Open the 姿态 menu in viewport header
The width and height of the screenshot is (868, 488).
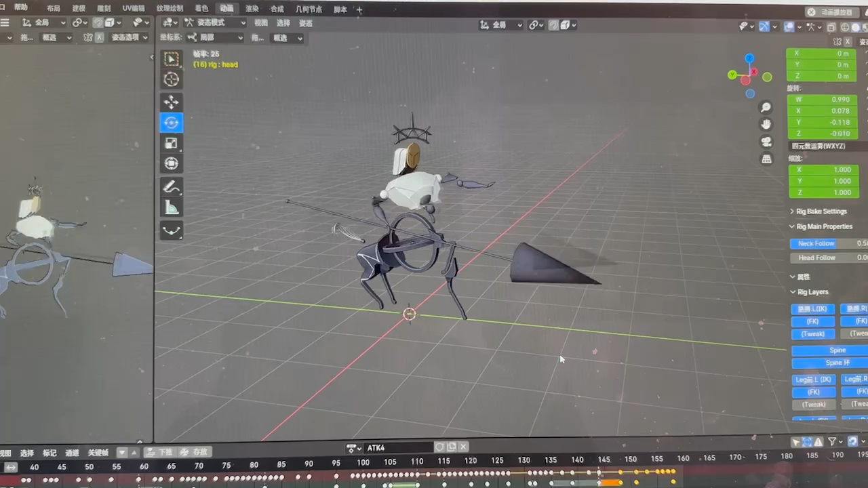click(306, 23)
